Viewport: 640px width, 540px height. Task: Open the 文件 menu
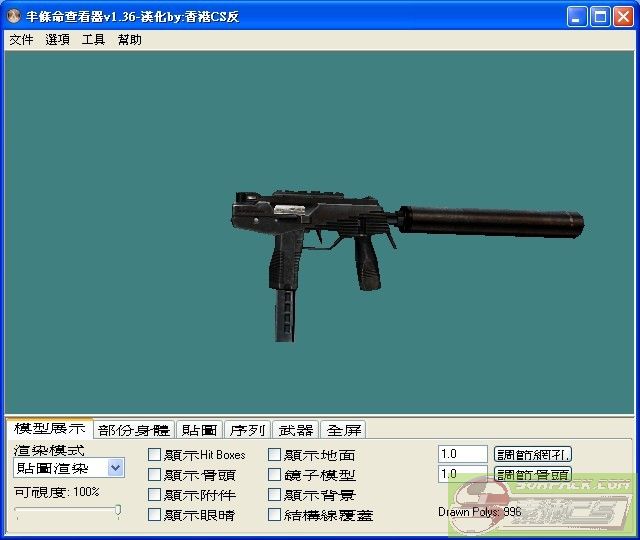tap(21, 40)
